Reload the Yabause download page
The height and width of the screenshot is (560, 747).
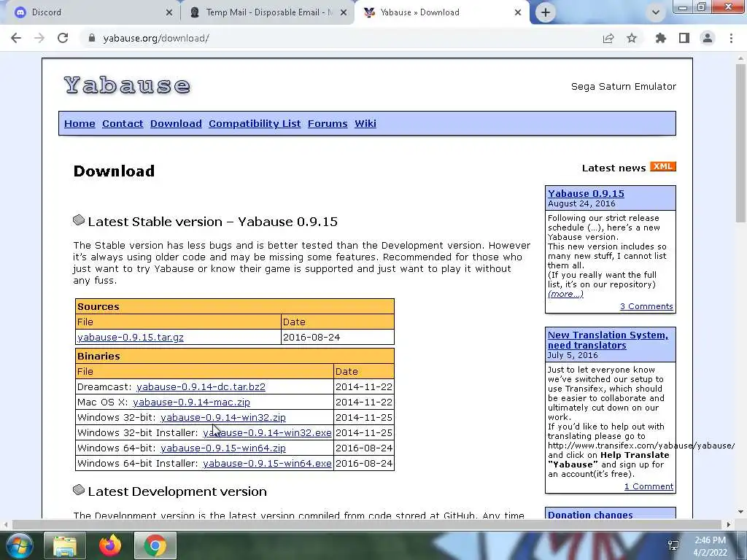(x=63, y=38)
